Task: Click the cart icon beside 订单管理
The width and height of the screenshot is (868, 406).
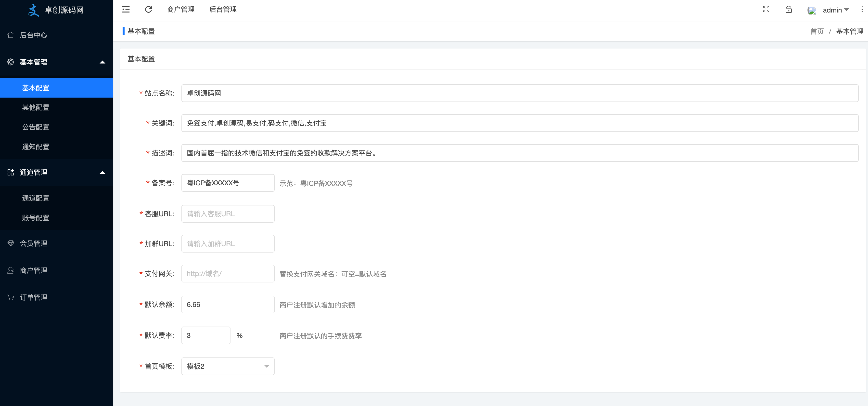Action: [x=11, y=297]
